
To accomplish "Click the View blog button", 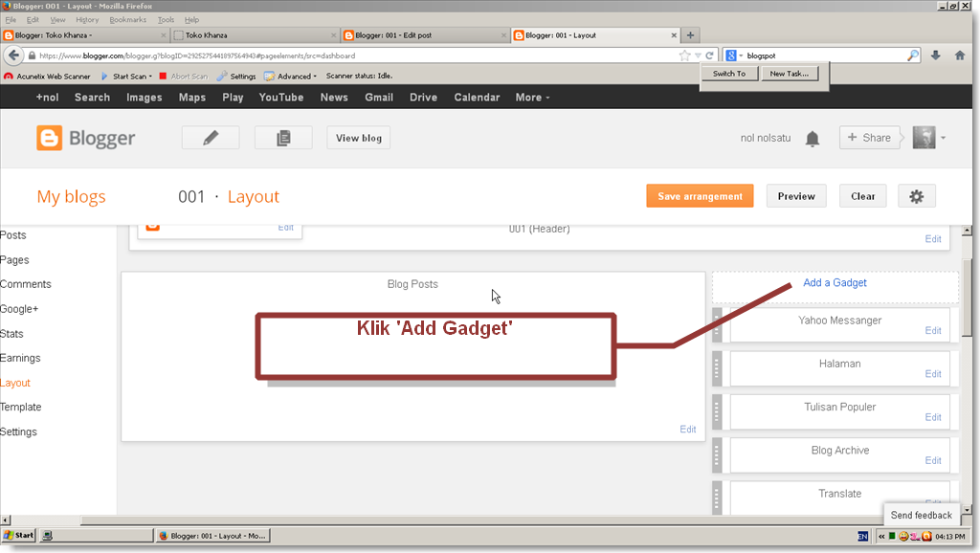I will [x=359, y=138].
